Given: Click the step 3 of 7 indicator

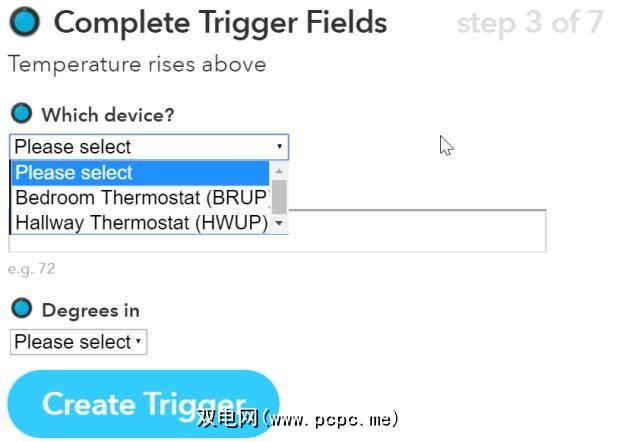Looking at the screenshot, I should pos(530,23).
